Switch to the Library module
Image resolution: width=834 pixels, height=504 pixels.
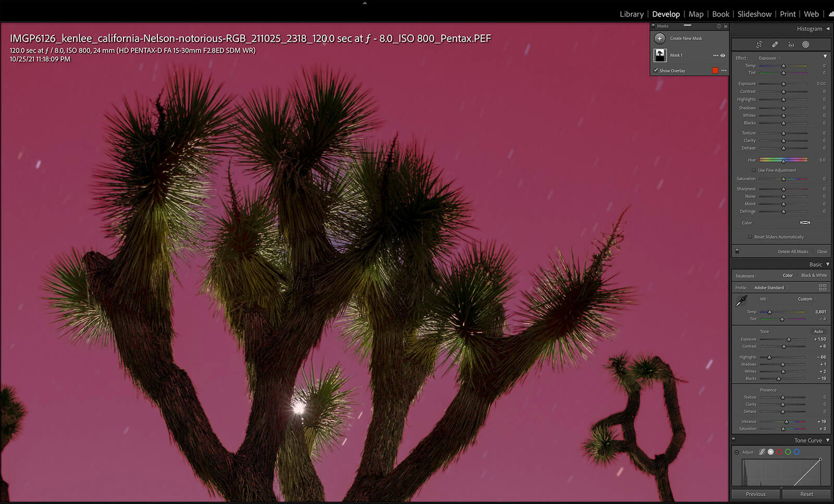[x=631, y=14]
